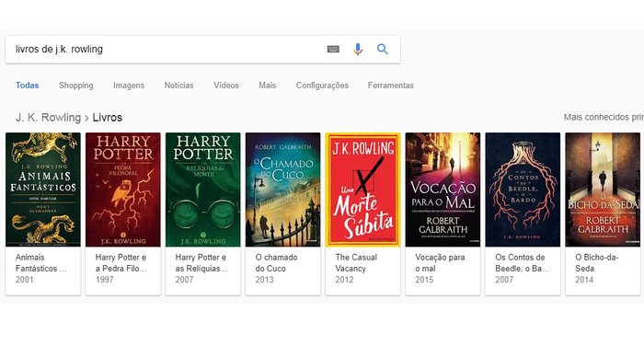The width and height of the screenshot is (644, 357).
Task: Click 'The Casual Vacancy' title
Action: (356, 263)
